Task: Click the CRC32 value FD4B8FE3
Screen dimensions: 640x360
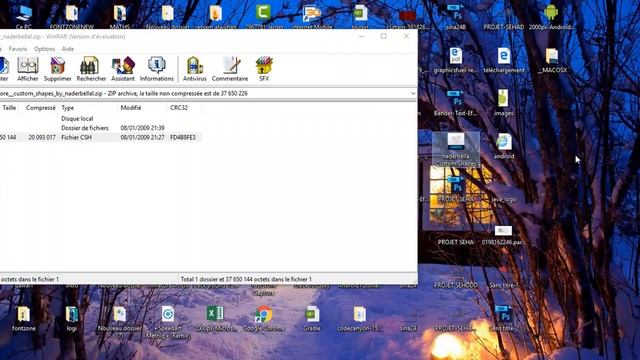Action: [x=183, y=138]
